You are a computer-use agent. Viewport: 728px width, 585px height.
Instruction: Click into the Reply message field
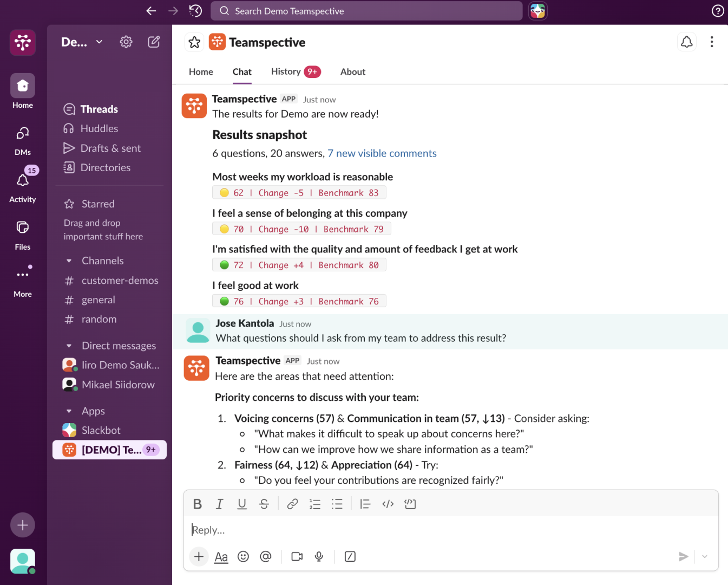coord(450,530)
